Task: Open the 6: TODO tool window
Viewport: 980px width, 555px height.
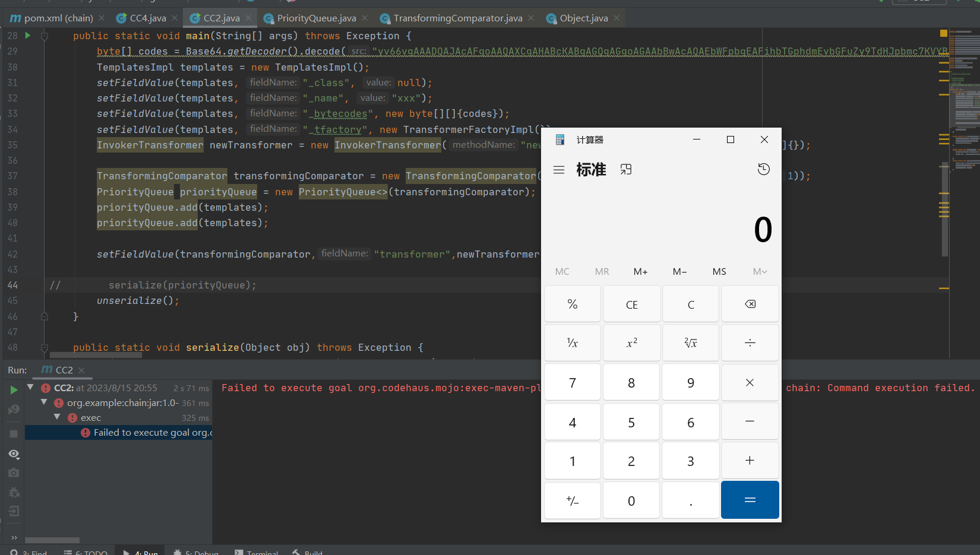Action: coord(86,552)
